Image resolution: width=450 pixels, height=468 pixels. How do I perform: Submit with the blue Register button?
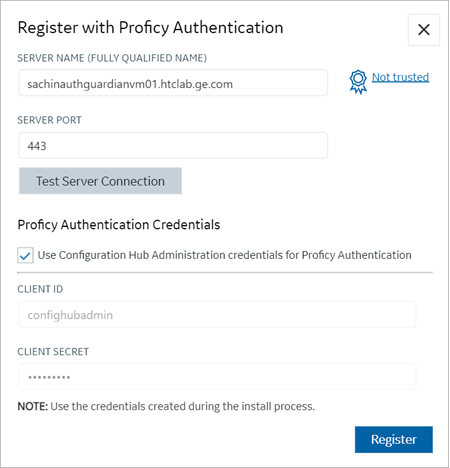pos(394,439)
